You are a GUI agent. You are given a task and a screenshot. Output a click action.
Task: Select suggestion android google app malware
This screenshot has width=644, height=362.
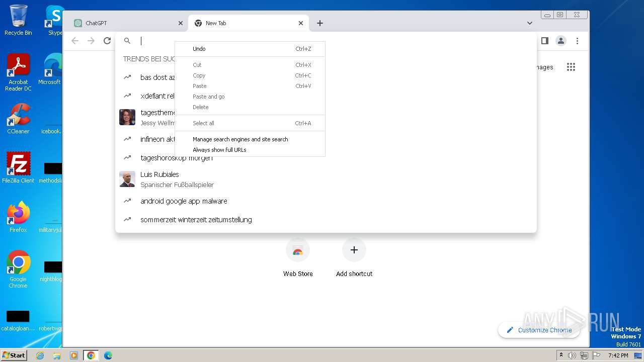[x=326, y=201]
